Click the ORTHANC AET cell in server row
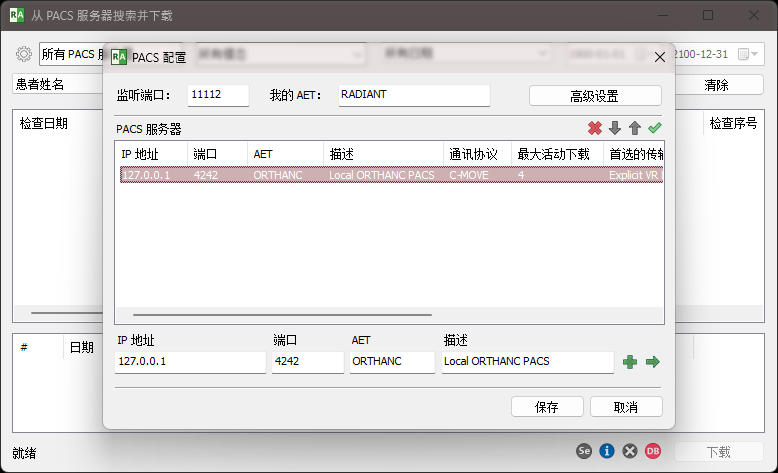The image size is (778, 473). pyautogui.click(x=277, y=175)
